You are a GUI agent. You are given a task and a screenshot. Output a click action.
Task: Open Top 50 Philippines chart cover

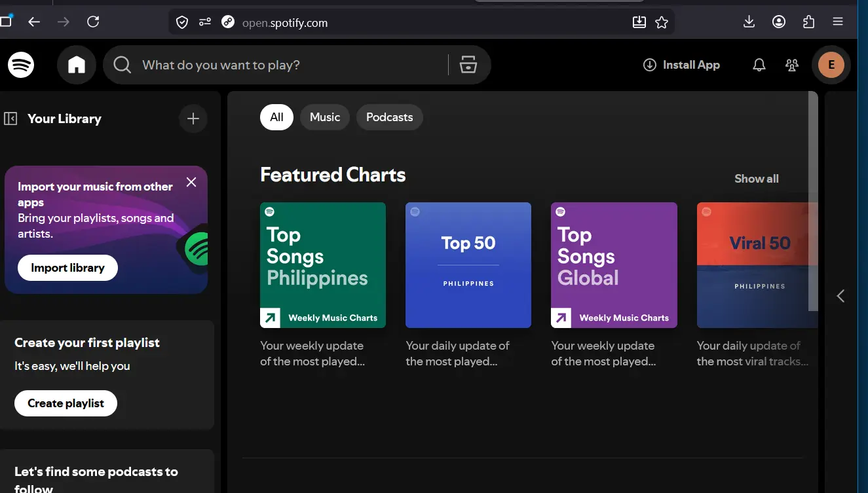pos(468,265)
